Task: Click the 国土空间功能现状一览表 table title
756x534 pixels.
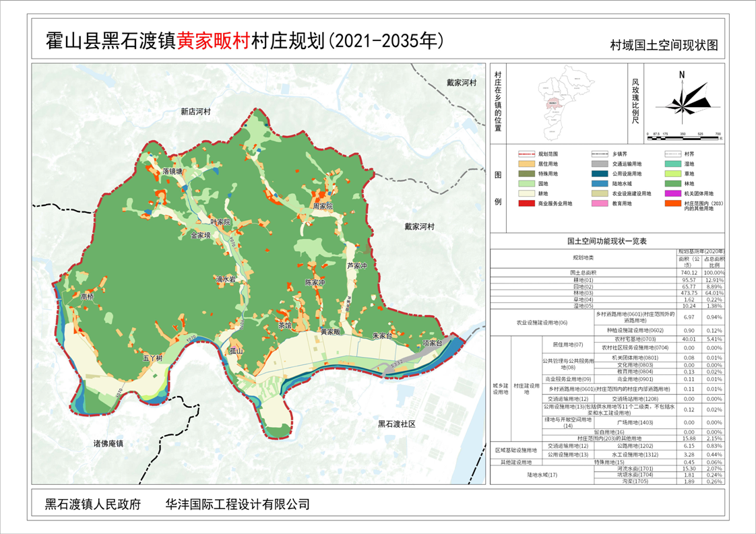Action: [607, 241]
